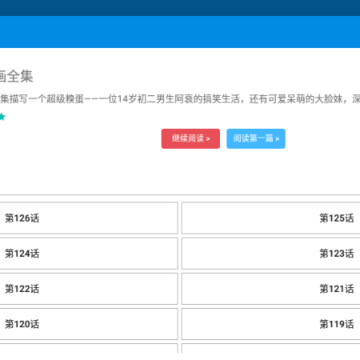The image size is (360, 360).
Task: Select the 第124话 chapter cell
Action: pos(89,253)
